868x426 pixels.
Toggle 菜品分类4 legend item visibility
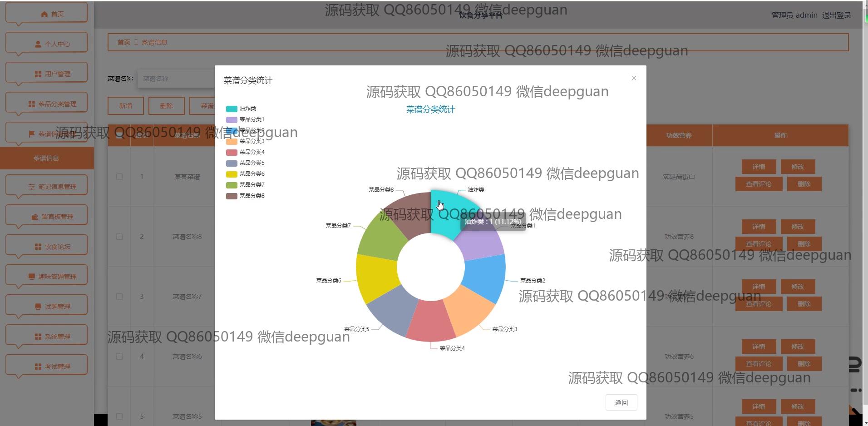[x=232, y=152]
